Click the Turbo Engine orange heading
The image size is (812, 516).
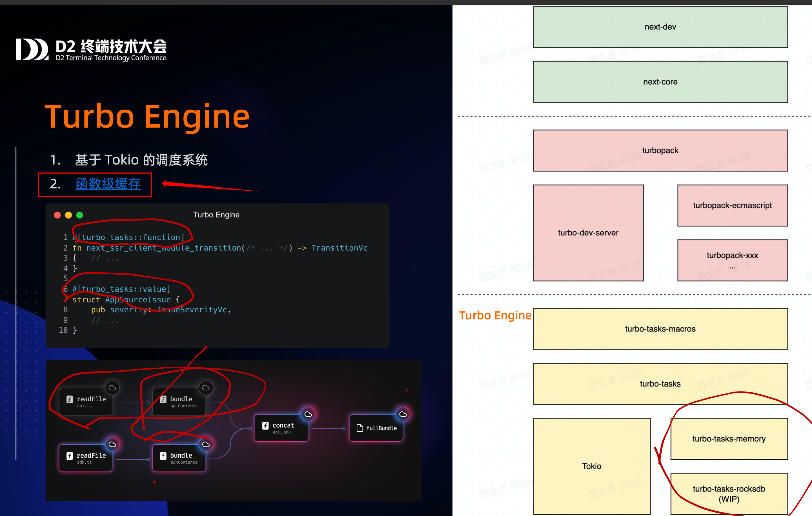click(x=147, y=116)
